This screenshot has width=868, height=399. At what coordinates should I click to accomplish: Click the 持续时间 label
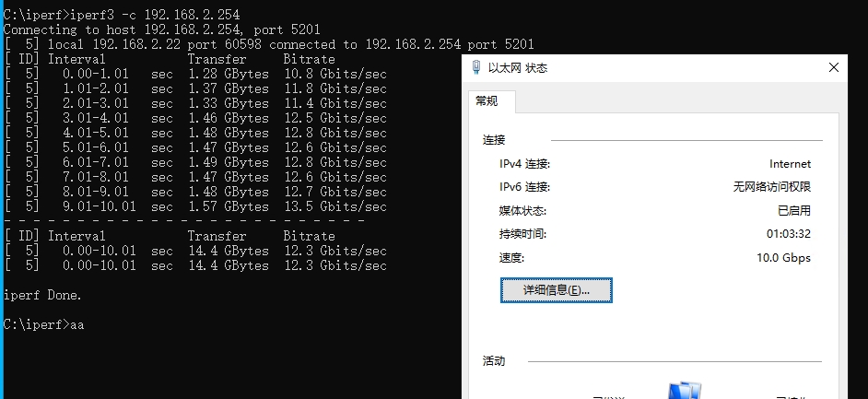pyautogui.click(x=522, y=234)
